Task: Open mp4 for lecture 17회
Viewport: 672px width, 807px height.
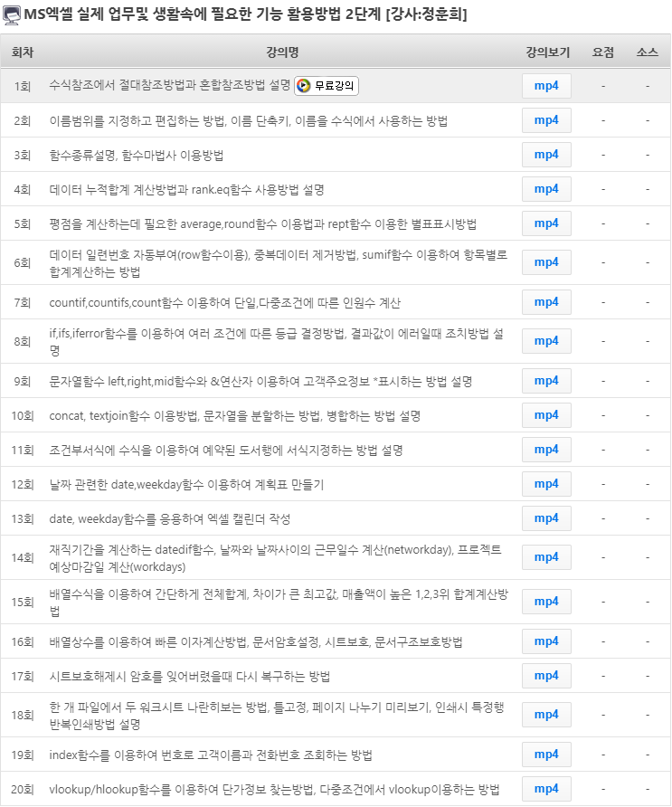Action: point(546,676)
